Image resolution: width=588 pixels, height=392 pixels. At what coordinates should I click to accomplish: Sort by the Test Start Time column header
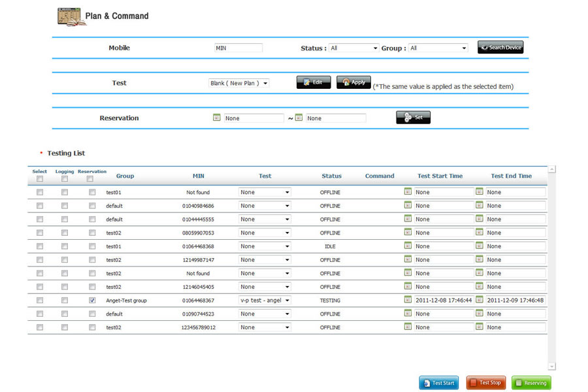pyautogui.click(x=440, y=176)
